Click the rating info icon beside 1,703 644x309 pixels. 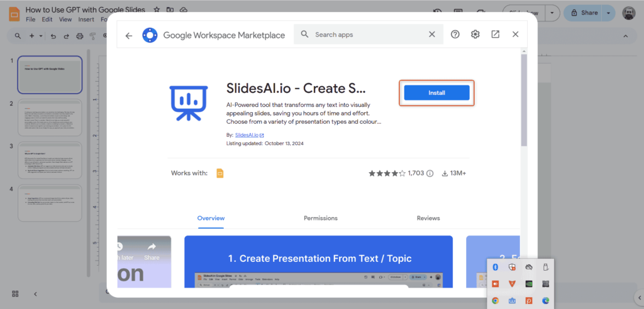coord(430,173)
